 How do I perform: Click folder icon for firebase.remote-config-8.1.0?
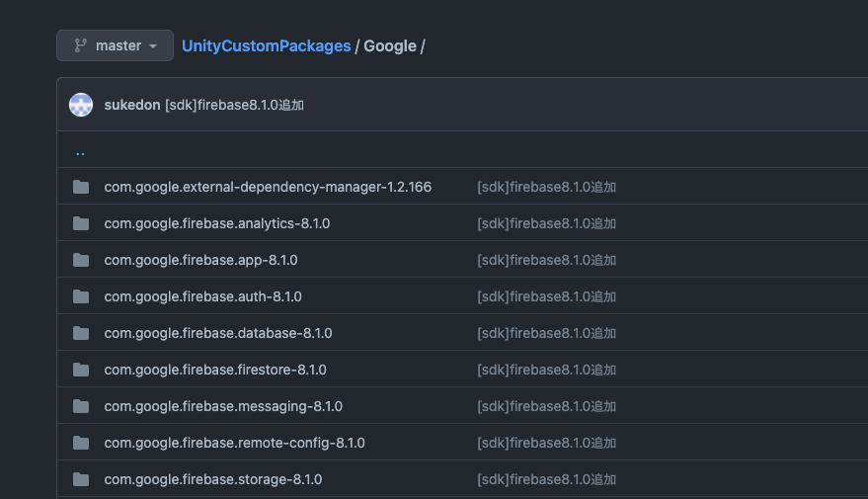[81, 443]
